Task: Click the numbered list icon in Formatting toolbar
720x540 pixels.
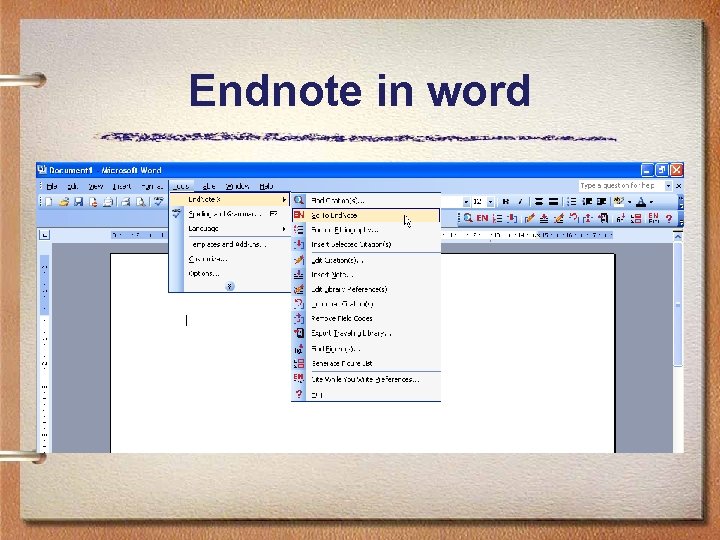Action: point(572,202)
